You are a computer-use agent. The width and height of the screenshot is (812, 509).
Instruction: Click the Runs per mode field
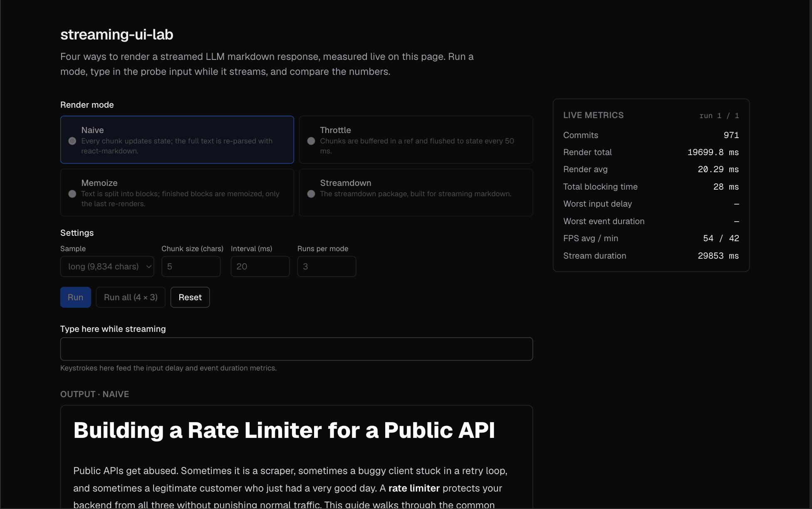[x=327, y=267]
